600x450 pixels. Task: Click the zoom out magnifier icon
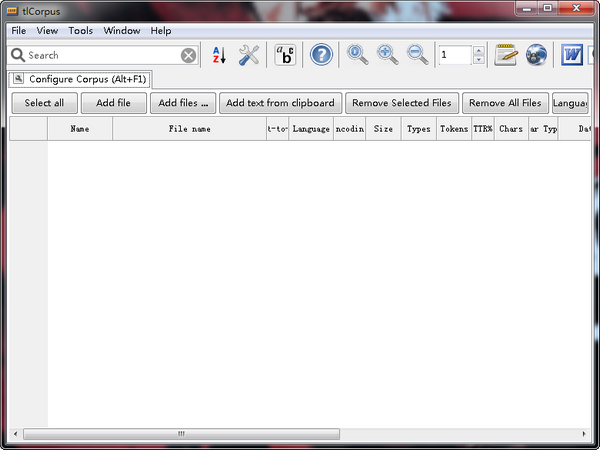[417, 55]
